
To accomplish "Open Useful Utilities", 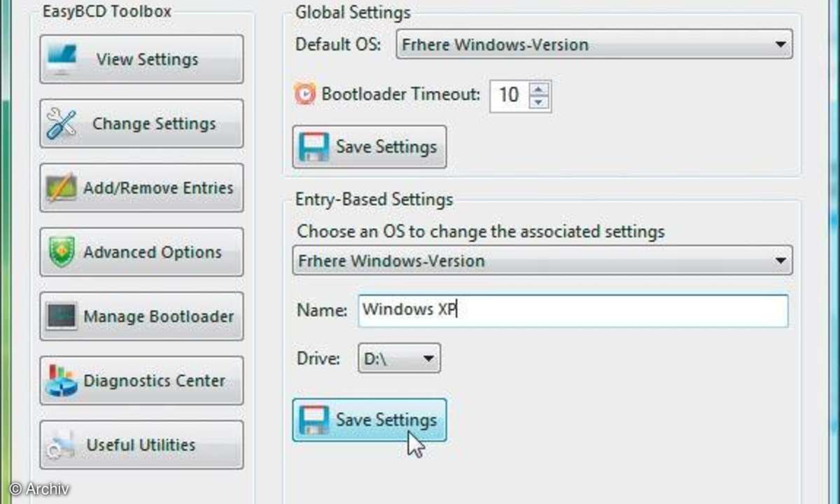I will [x=141, y=445].
